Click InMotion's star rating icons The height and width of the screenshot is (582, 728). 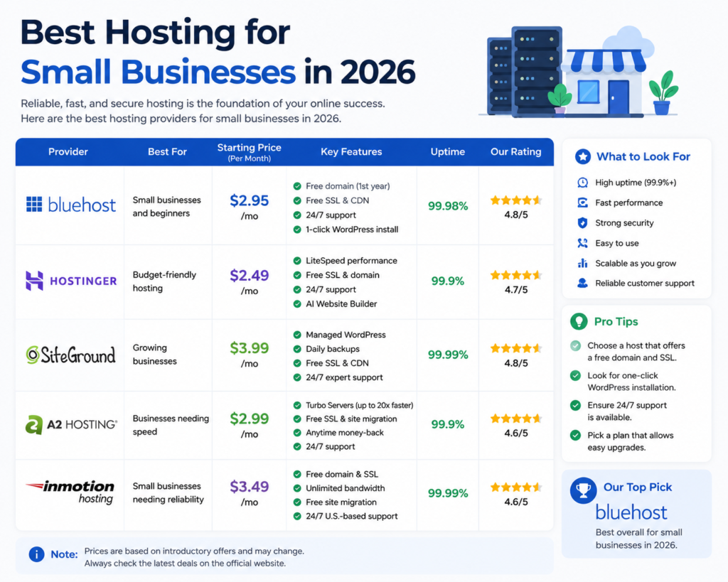516,487
